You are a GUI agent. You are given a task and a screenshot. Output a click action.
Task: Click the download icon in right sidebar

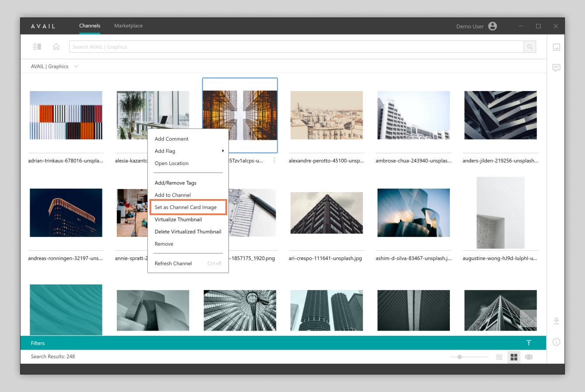(556, 321)
